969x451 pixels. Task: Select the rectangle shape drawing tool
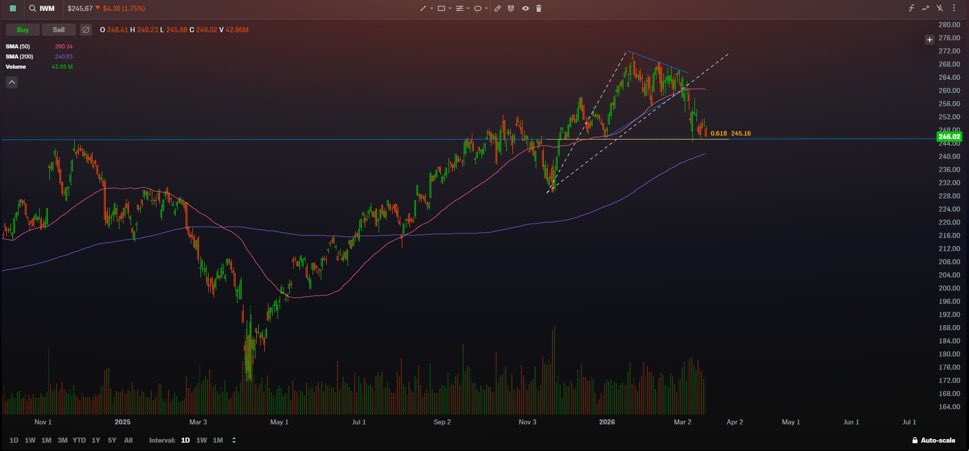pos(441,8)
